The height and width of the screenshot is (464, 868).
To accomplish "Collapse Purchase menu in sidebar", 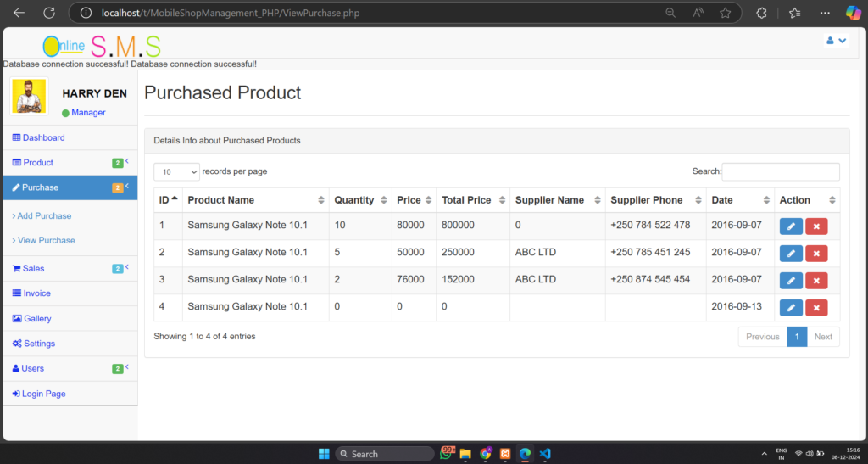I will pos(70,187).
